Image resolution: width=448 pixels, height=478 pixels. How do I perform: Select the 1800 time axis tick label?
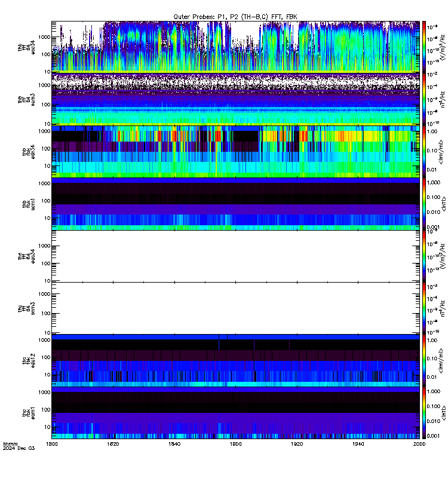(51, 444)
